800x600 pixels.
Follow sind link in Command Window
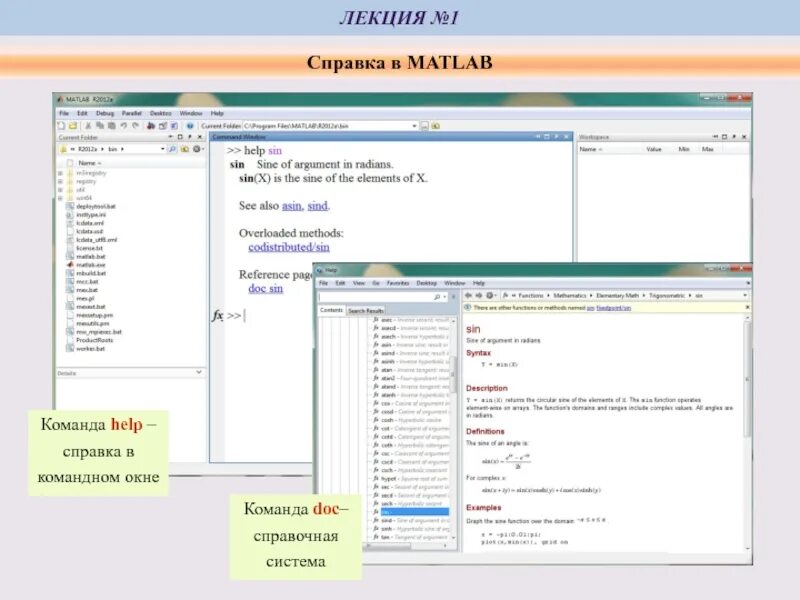pos(317,206)
